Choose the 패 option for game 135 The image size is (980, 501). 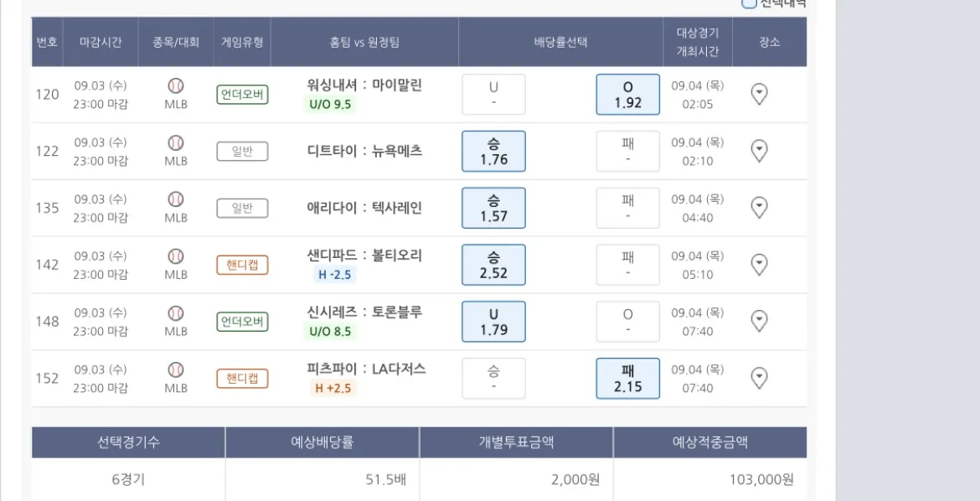[627, 208]
